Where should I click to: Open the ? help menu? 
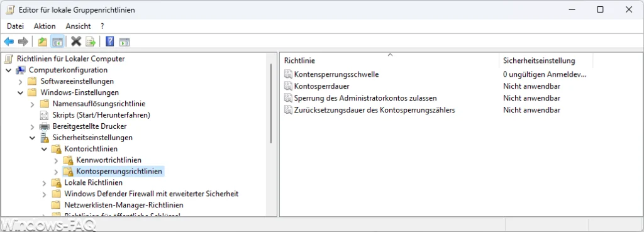point(103,26)
